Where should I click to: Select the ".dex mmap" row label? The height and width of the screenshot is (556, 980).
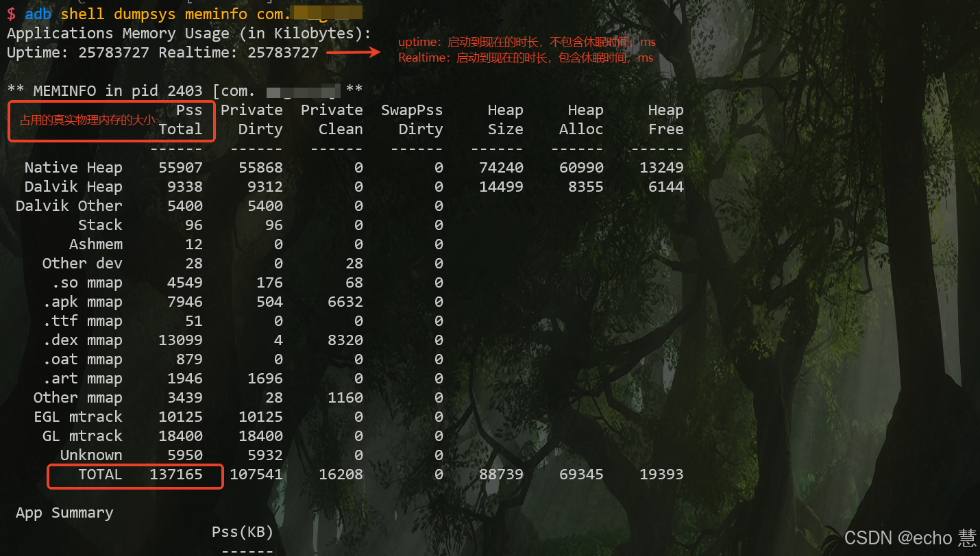[82, 340]
